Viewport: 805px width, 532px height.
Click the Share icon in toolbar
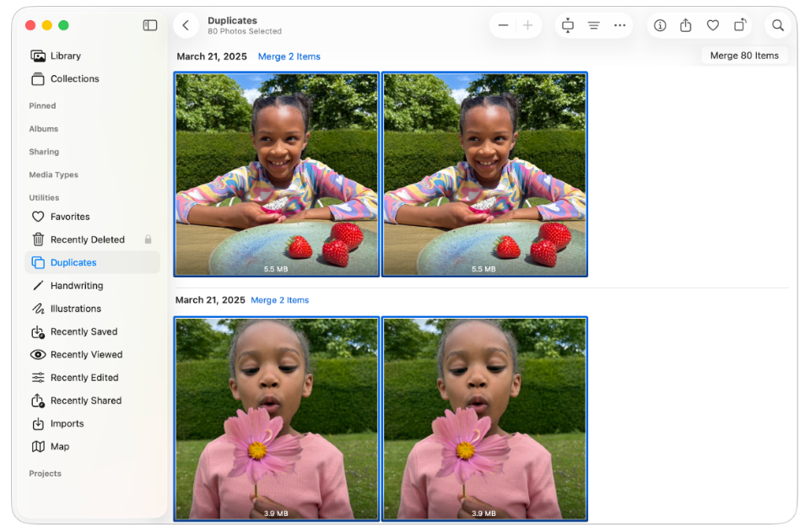[686, 25]
